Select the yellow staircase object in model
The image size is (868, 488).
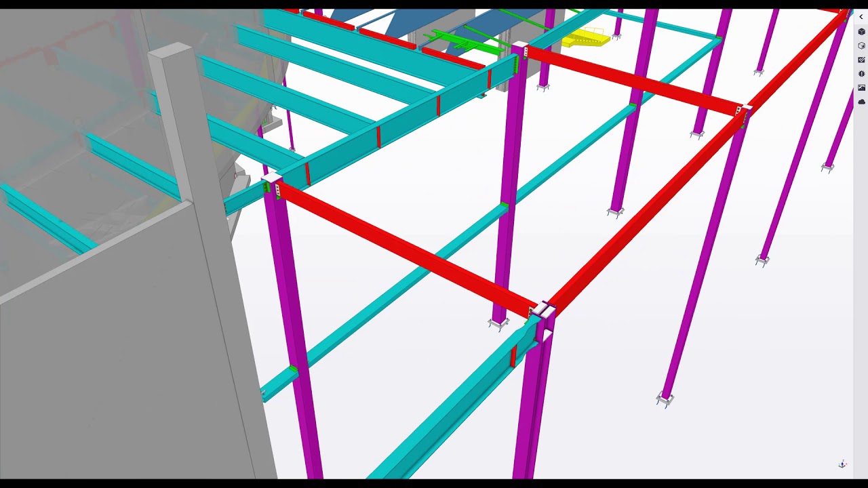point(587,38)
